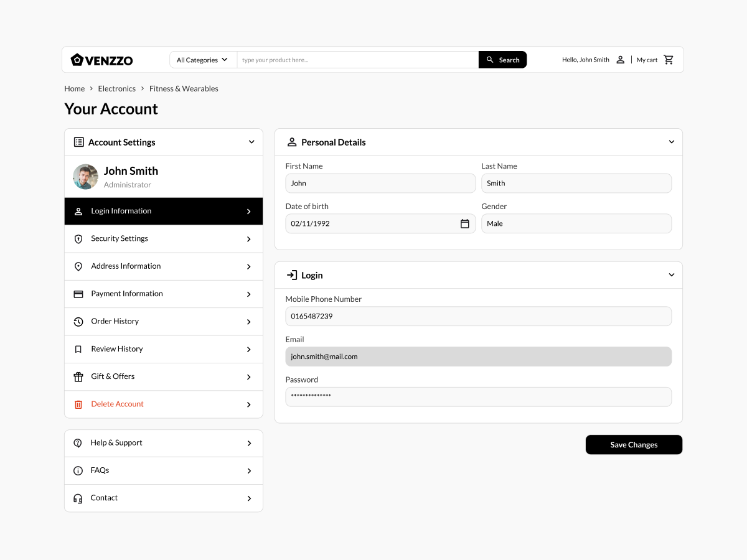Click the gift icon for Gift & Offers
Screen dimensions: 747x560
coord(78,377)
